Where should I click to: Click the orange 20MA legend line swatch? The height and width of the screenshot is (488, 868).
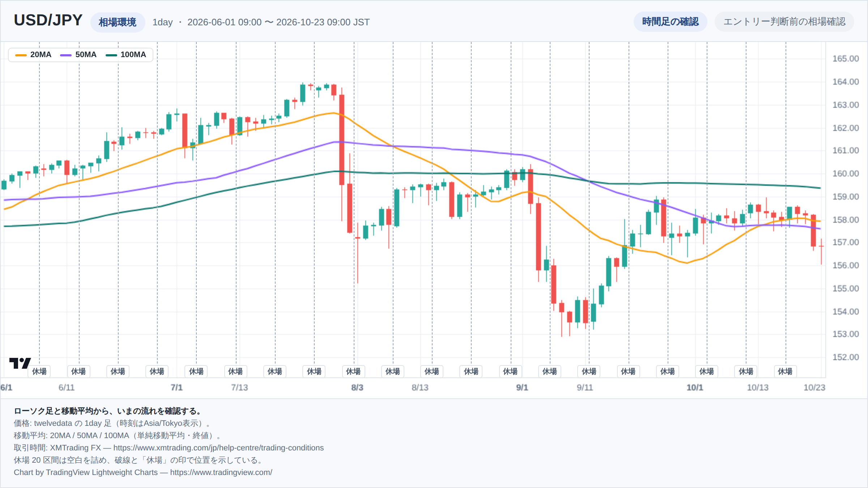(21, 55)
